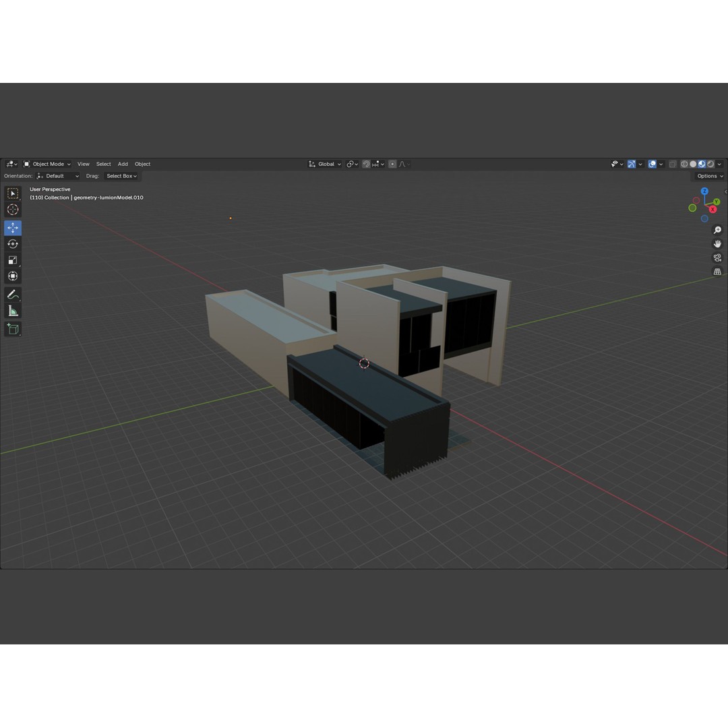Toggle X-ray mode

tap(673, 164)
